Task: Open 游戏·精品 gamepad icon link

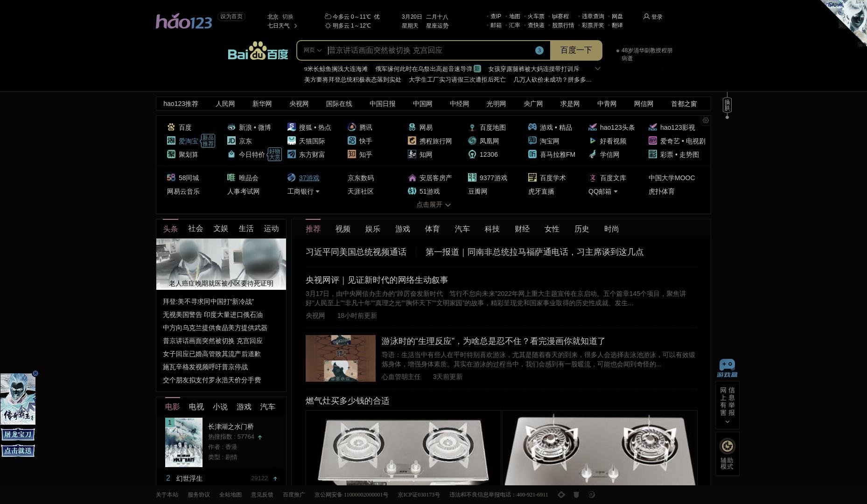Action: click(x=532, y=127)
